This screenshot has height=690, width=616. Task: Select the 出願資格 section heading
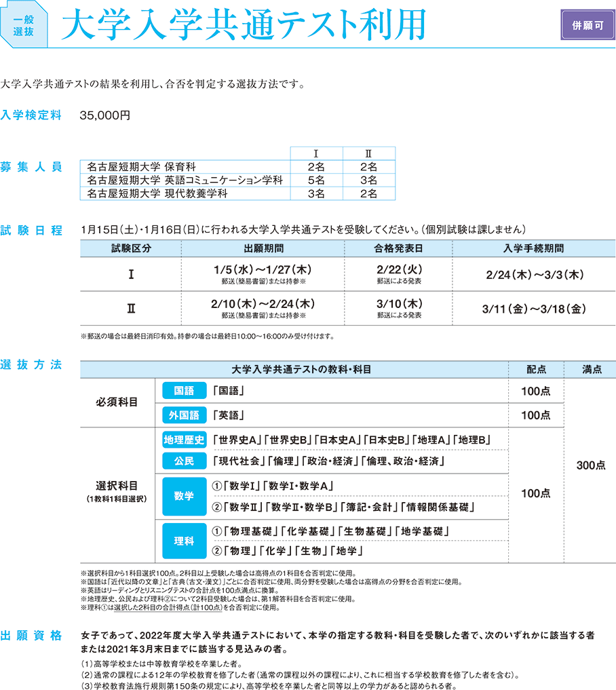point(31,636)
